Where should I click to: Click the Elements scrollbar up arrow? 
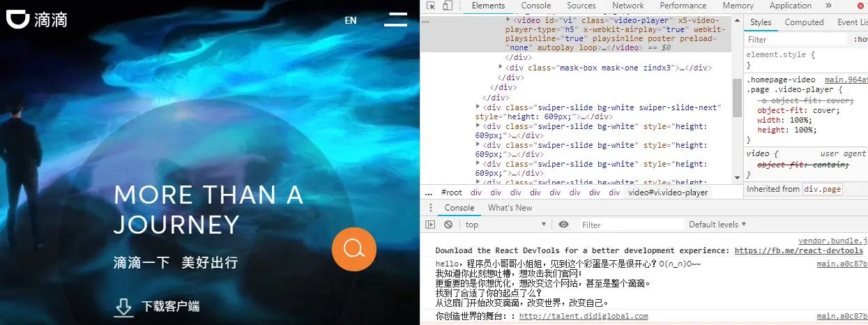(736, 20)
